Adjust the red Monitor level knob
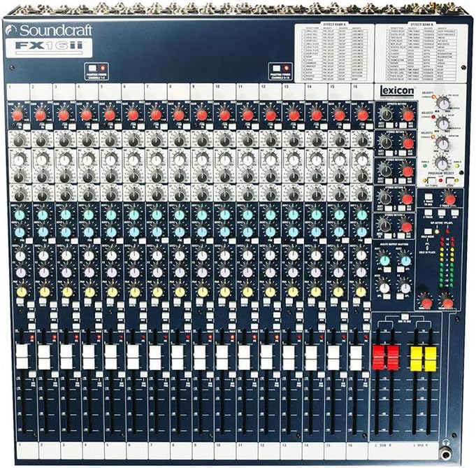This screenshot has width=476, height=468. point(426,302)
